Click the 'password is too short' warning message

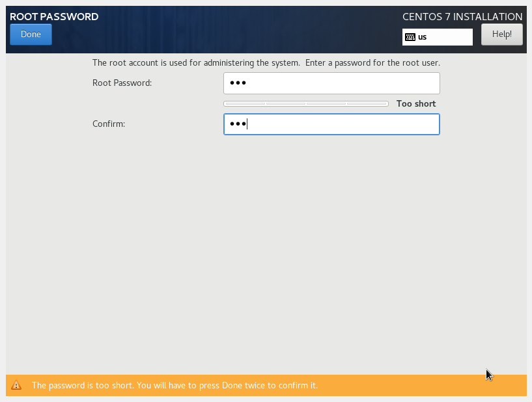click(x=175, y=385)
